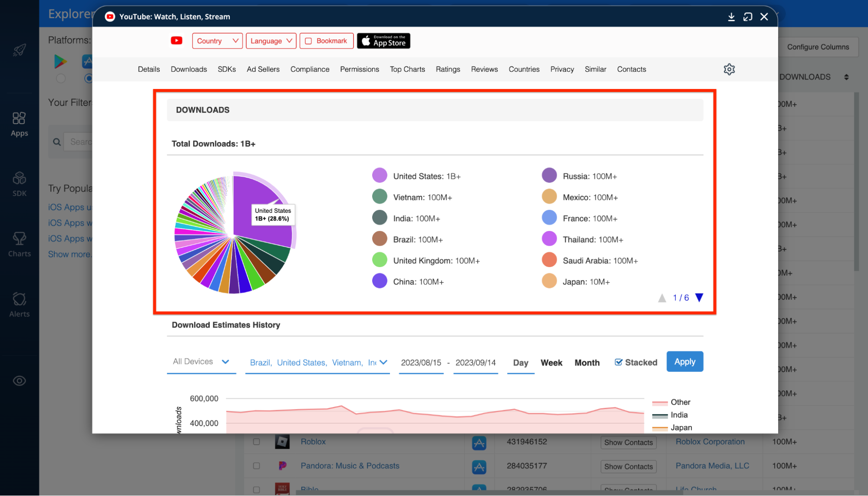Switch to the SDKs tab
This screenshot has width=868, height=496.
point(227,69)
